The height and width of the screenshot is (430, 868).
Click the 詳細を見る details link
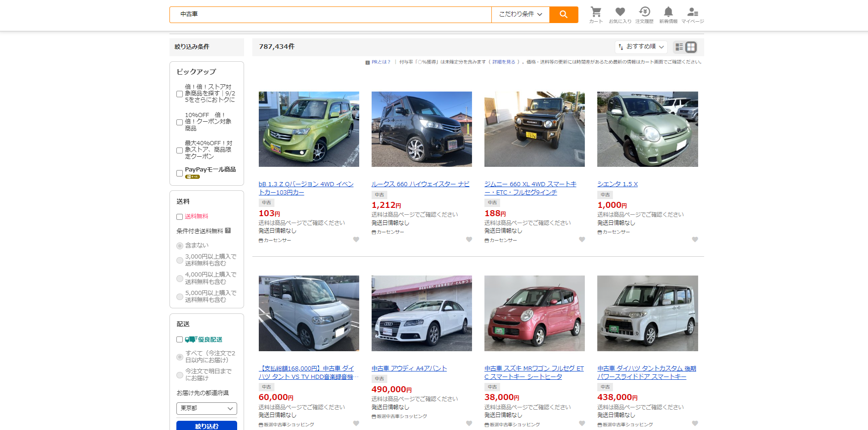click(504, 62)
